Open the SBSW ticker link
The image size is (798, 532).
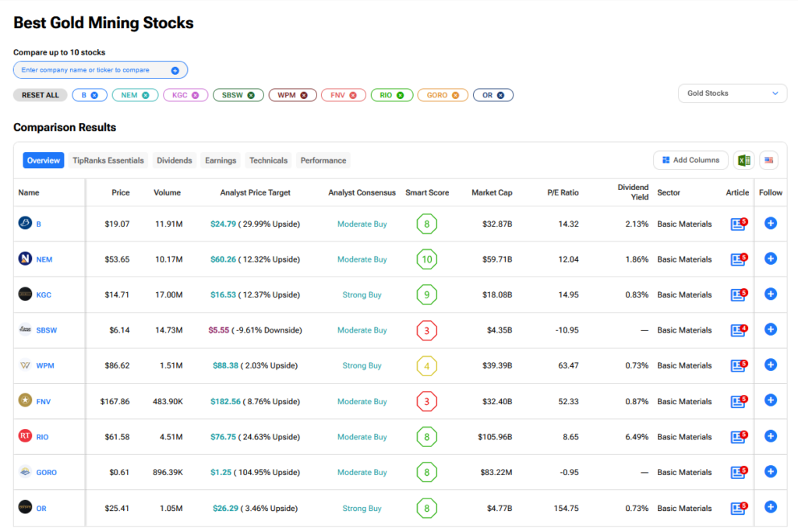pyautogui.click(x=46, y=330)
